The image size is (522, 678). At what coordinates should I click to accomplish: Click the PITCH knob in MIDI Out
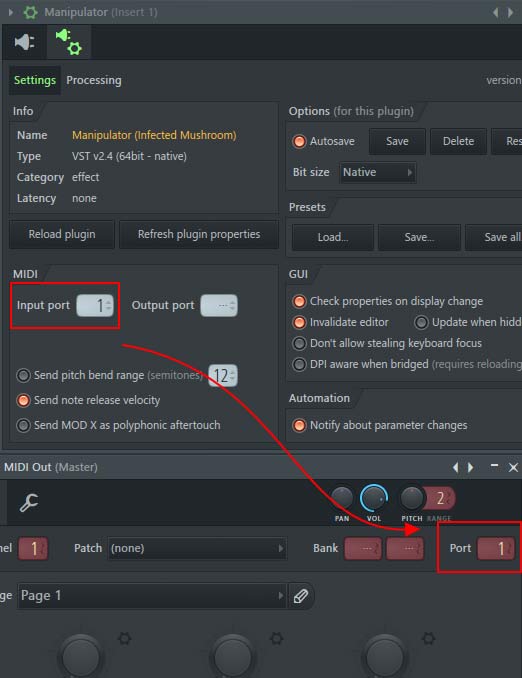pyautogui.click(x=412, y=498)
